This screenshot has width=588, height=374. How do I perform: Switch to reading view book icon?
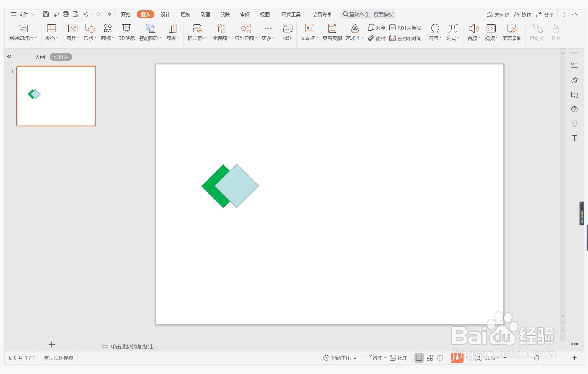pos(440,358)
